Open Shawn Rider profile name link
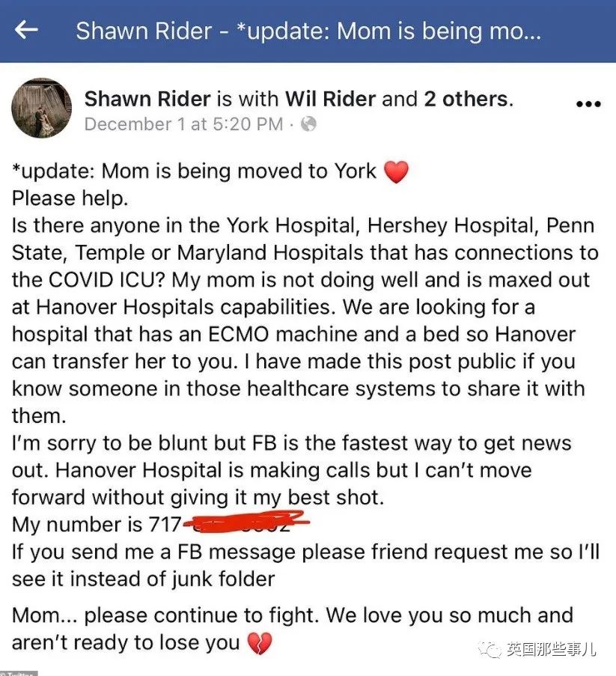Image resolution: width=616 pixels, height=676 pixels. tap(147, 99)
